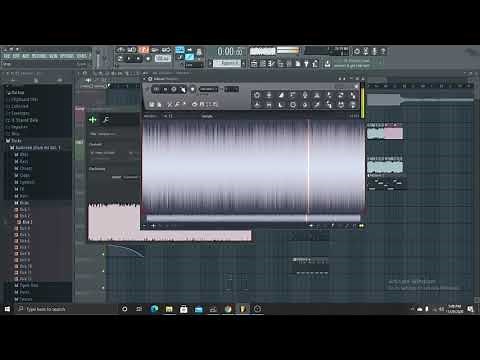480x360 pixels.
Task: Open the PATTERNS menu
Action: coord(39,56)
